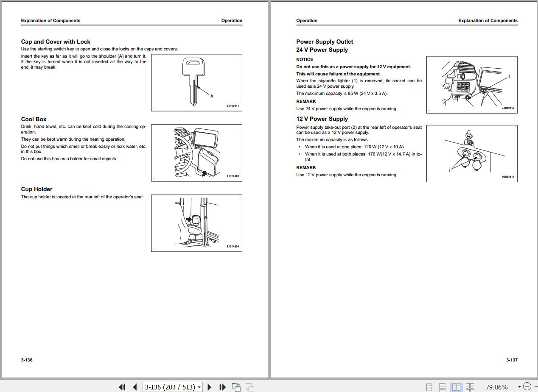Click 'They can be kept warm' sentence
Image resolution: width=538 pixels, height=392 pixels.
[73, 139]
